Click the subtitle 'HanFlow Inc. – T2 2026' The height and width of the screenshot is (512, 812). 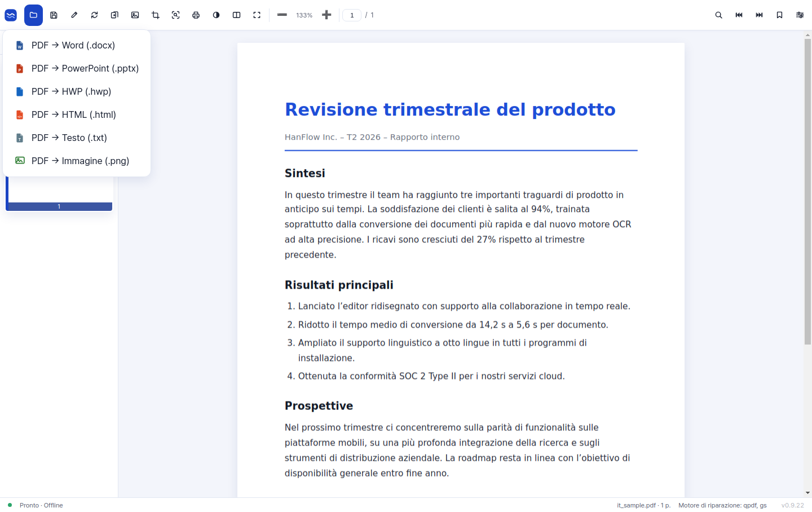[x=333, y=137]
